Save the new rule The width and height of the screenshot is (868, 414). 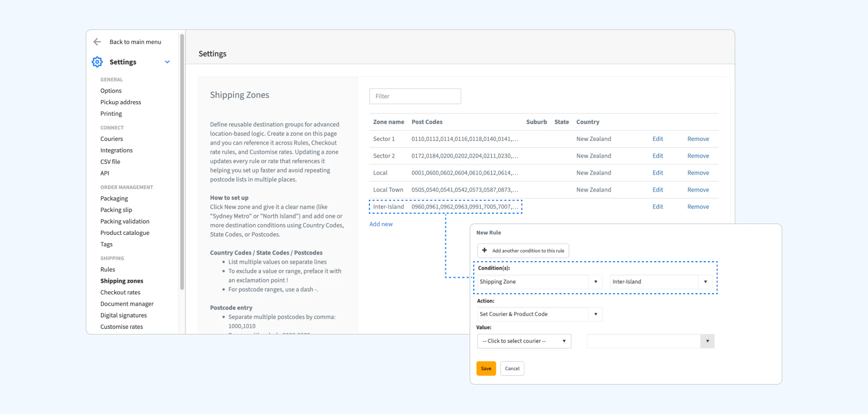click(x=486, y=369)
